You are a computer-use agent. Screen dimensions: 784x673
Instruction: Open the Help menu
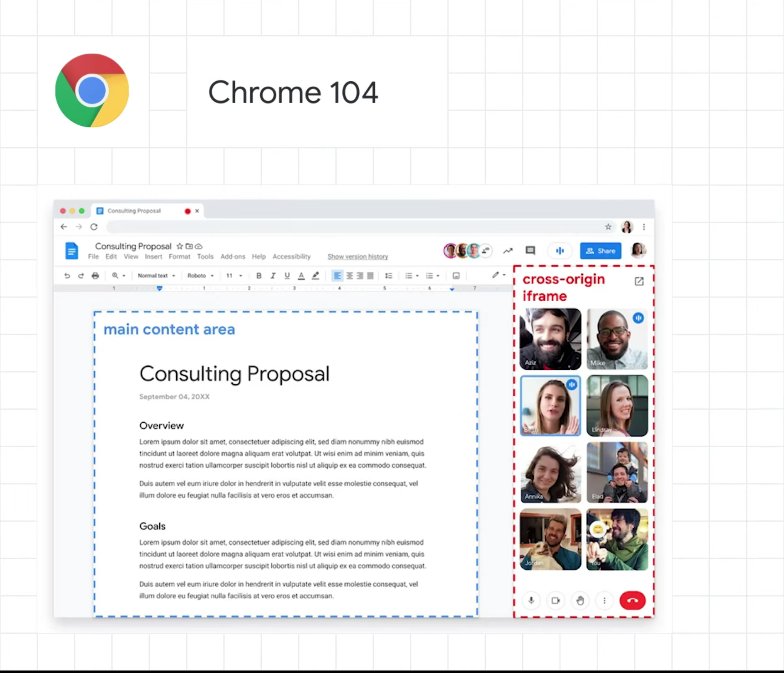point(259,257)
